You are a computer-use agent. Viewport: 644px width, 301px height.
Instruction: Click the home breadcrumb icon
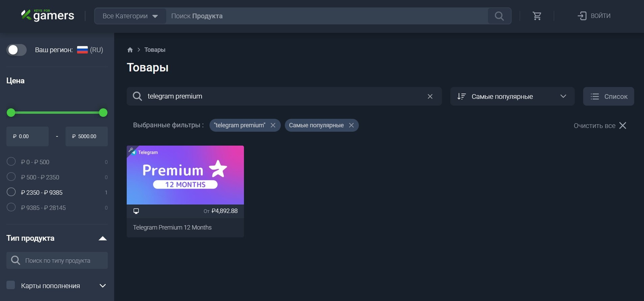pyautogui.click(x=130, y=50)
